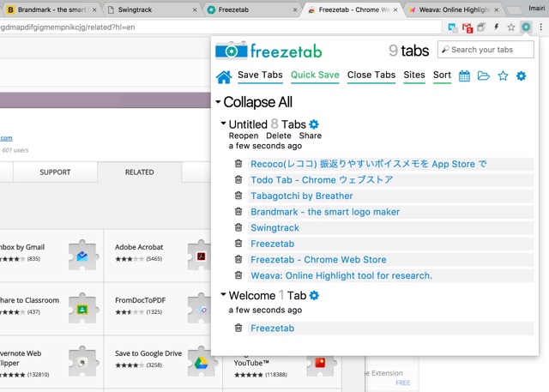Open gear options for Untitled group
Screen dimensions: 549x392
tap(314, 124)
